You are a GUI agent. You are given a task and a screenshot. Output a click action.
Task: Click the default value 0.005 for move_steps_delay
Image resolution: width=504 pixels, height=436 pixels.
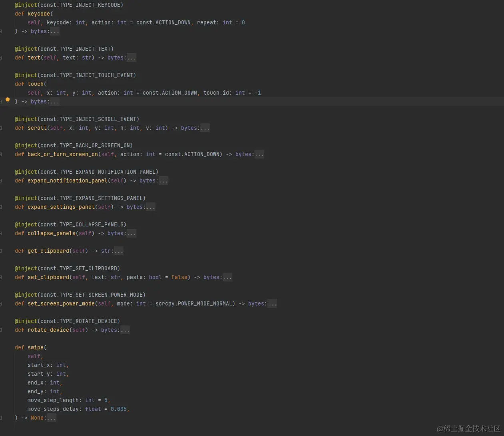pos(119,409)
